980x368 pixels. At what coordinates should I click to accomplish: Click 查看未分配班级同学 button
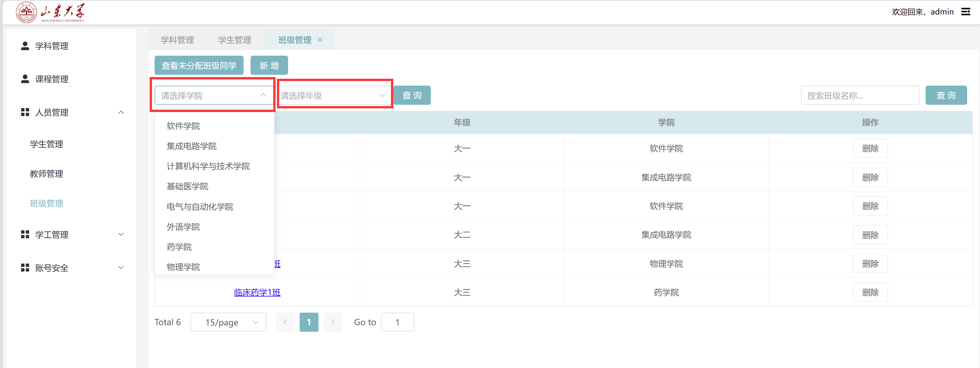click(x=199, y=65)
